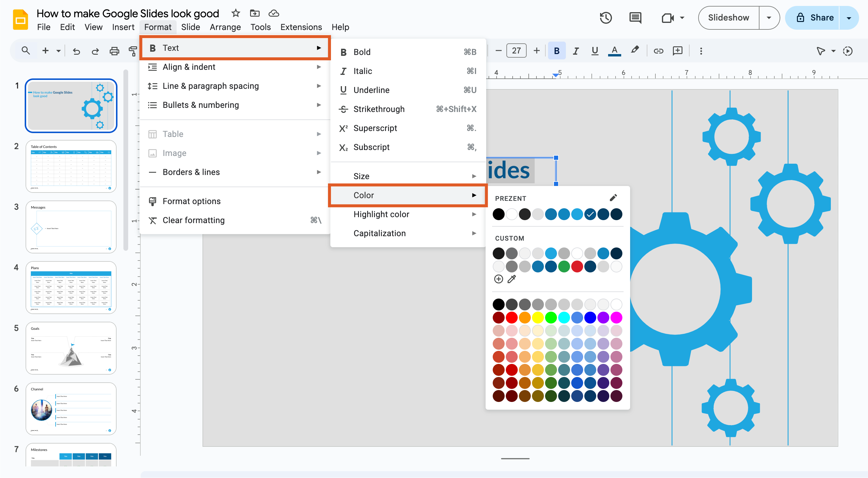Decrease font size with minus button
The width and height of the screenshot is (868, 478).
pos(499,51)
